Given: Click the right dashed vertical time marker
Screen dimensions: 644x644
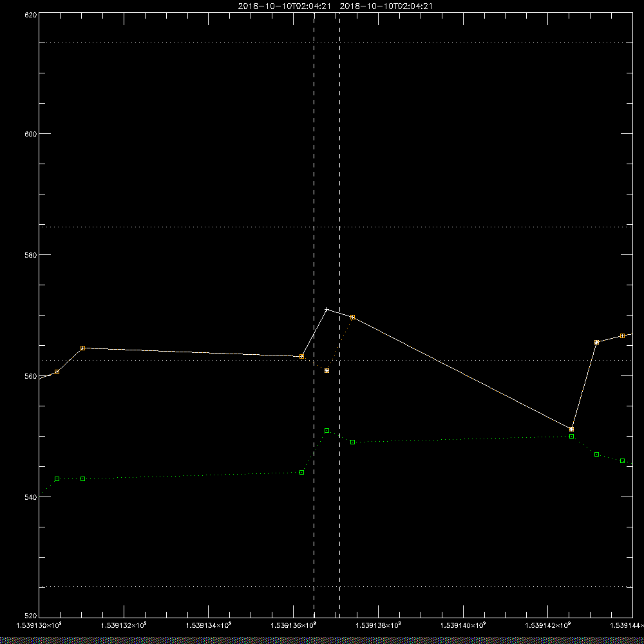Looking at the screenshot, I should click(339, 314).
